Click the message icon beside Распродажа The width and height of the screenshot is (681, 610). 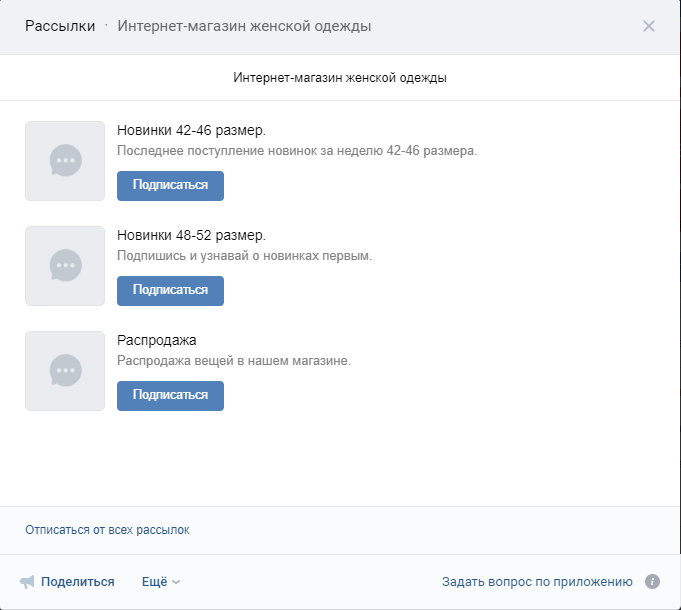click(65, 371)
